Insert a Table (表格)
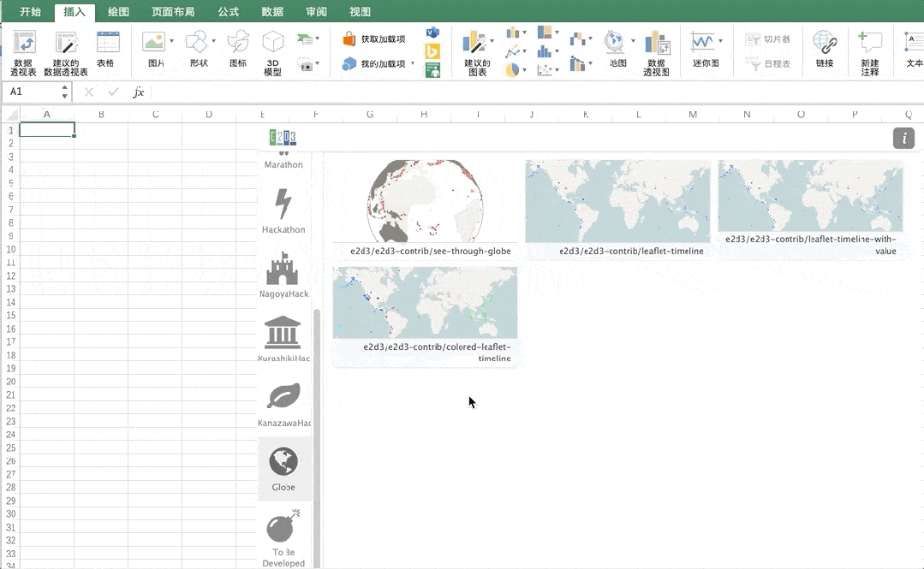Viewport: 924px width, 569px height. (x=107, y=50)
